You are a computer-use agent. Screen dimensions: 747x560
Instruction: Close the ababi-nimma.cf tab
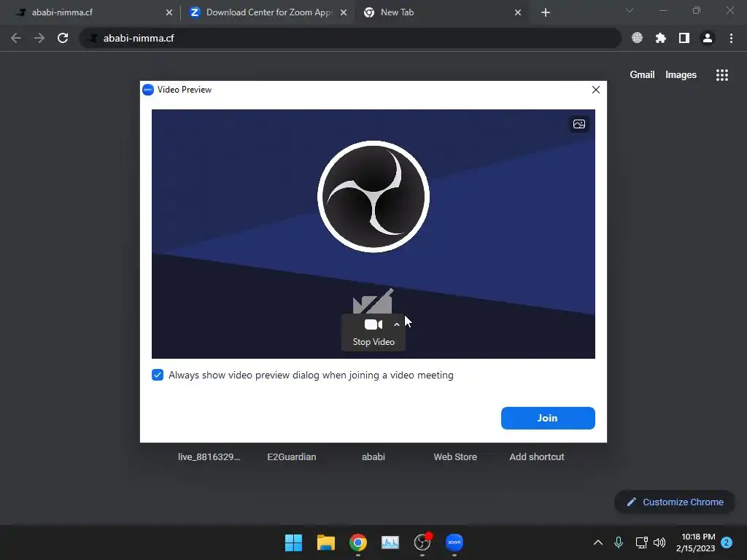(x=169, y=12)
